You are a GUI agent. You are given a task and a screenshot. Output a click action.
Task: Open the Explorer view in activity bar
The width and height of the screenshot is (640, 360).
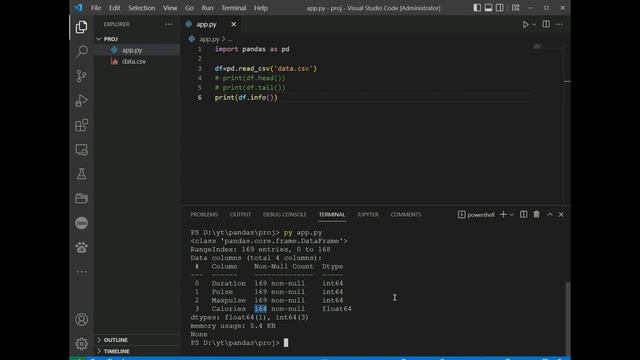(x=81, y=27)
